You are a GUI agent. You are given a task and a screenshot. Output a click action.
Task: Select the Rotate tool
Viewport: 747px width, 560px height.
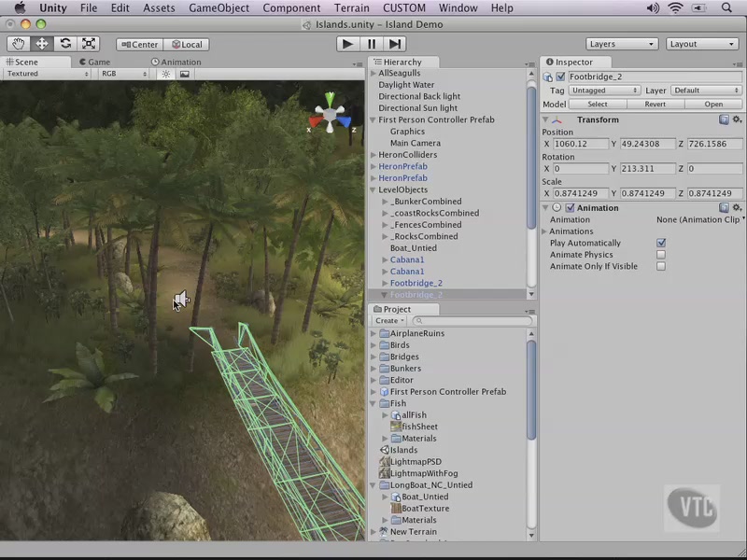(65, 44)
